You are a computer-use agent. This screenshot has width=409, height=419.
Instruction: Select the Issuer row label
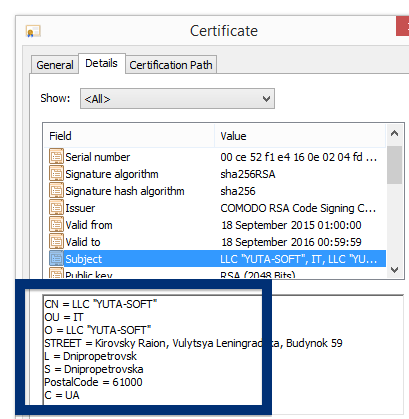click(80, 208)
